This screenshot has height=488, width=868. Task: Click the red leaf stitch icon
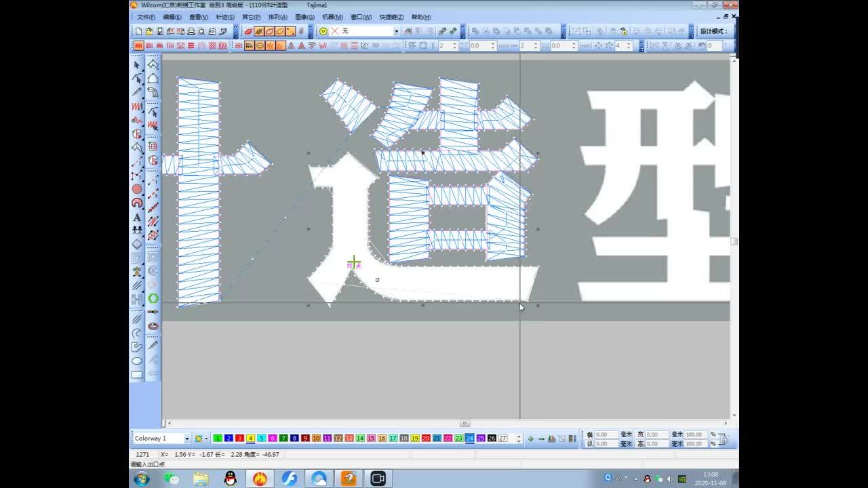pyautogui.click(x=248, y=31)
